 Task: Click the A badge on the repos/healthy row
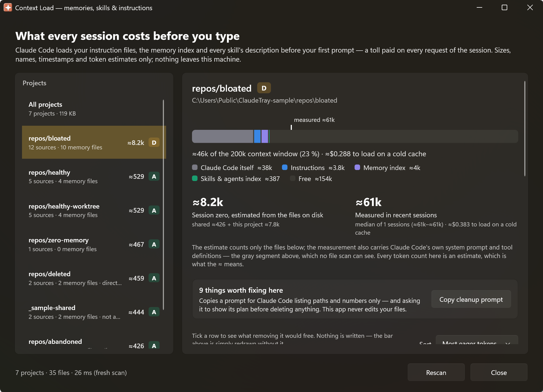[154, 176]
